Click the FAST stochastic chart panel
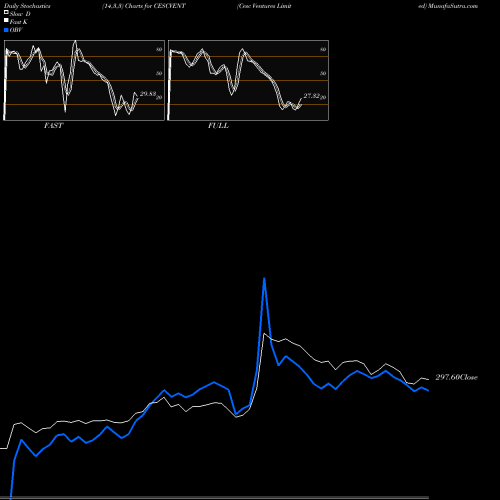This screenshot has height=500, width=500. (84, 80)
